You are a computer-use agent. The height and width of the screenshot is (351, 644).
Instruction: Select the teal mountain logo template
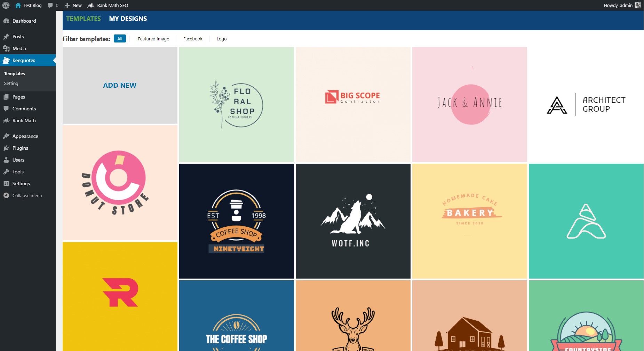coord(586,221)
